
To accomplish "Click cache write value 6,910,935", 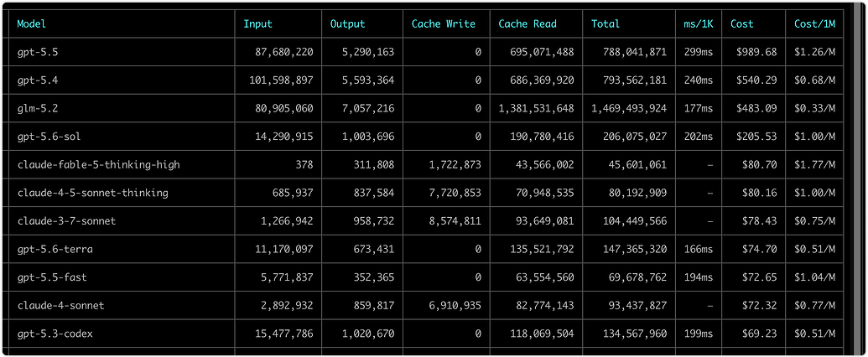I will pyautogui.click(x=455, y=306).
